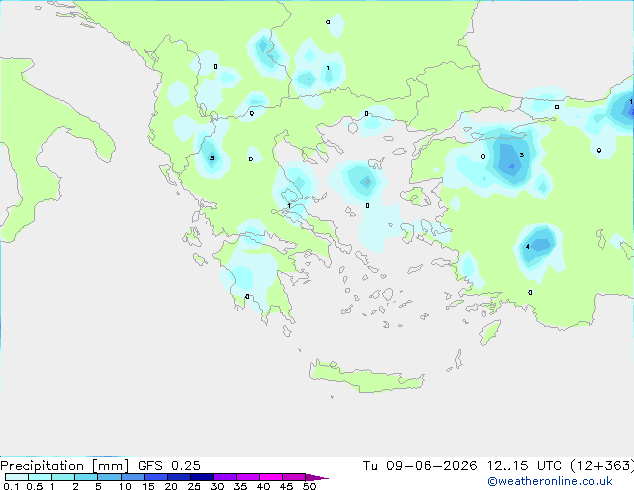The height and width of the screenshot is (490, 634).
Task: Click the island of Rhodes on the map
Action: pyautogui.click(x=490, y=332)
